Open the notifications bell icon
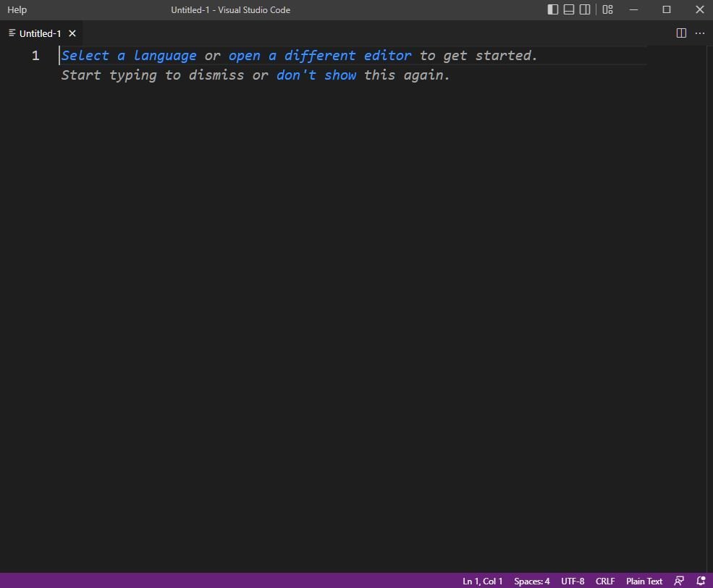713x588 pixels. 701,581
